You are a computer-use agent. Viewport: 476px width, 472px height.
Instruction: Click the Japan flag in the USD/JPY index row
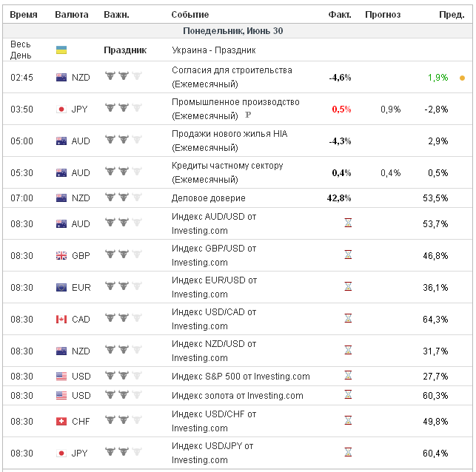[x=61, y=454]
